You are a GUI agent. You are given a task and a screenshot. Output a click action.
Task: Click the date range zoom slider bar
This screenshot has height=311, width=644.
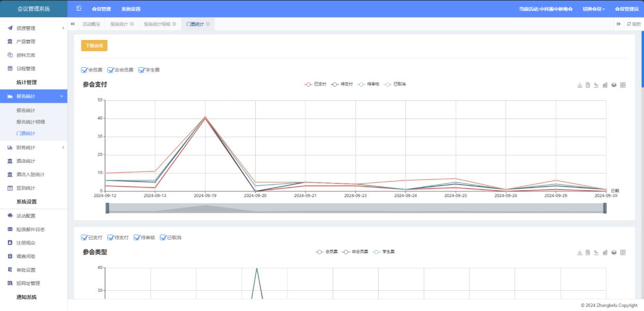[356, 208]
